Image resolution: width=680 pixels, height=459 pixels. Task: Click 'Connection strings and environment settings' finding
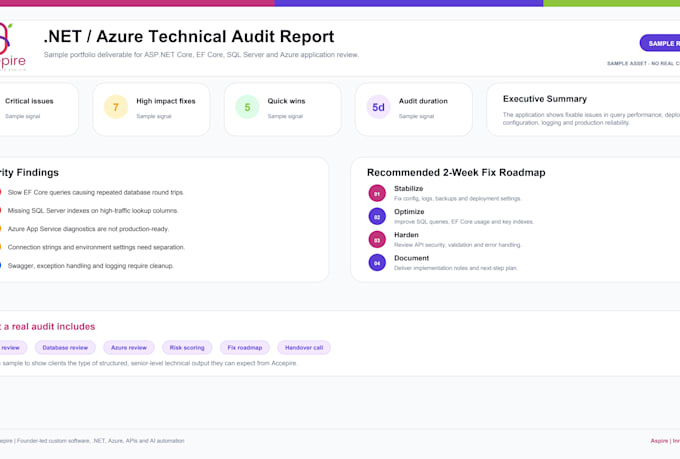pos(96,247)
